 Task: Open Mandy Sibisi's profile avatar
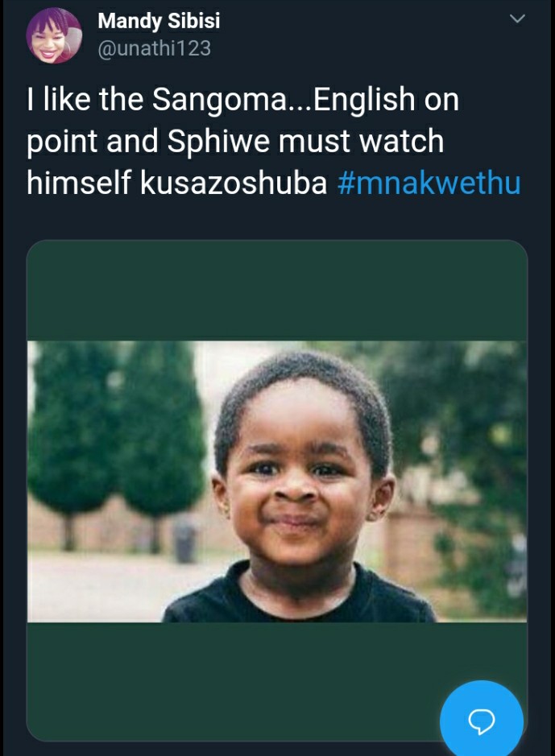coord(54,35)
